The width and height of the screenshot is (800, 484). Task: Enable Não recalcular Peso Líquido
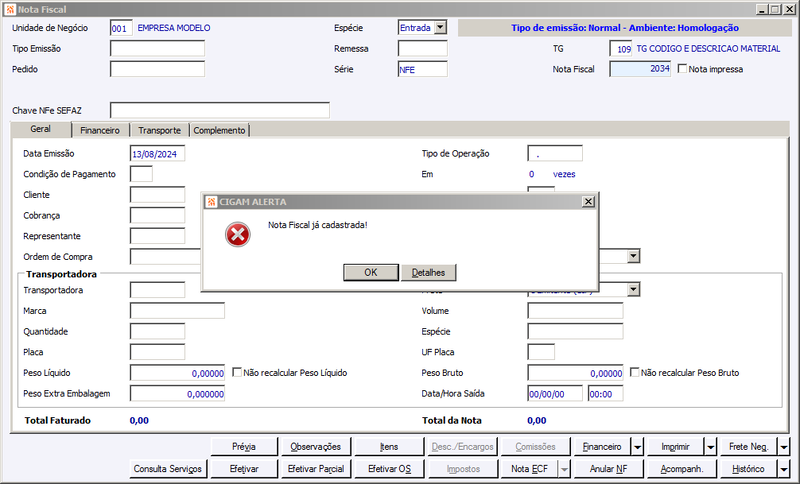(237, 372)
